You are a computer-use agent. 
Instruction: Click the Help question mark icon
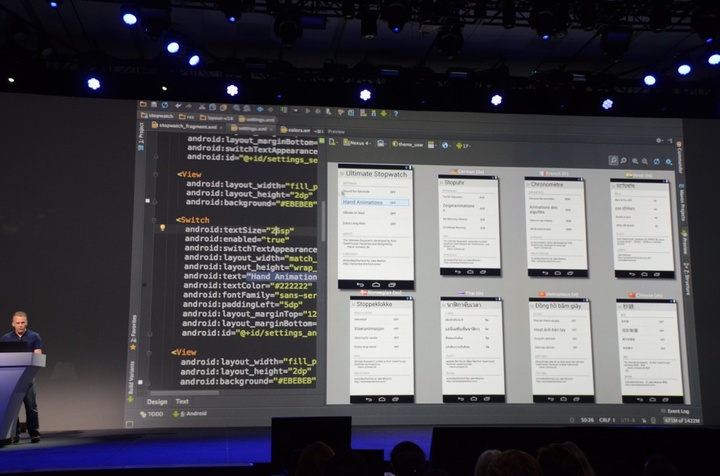tap(395, 114)
